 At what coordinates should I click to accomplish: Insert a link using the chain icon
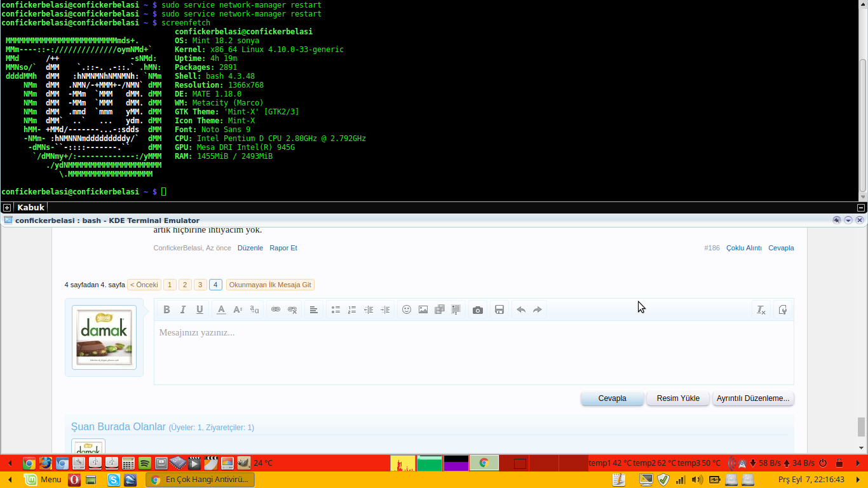[x=276, y=309]
